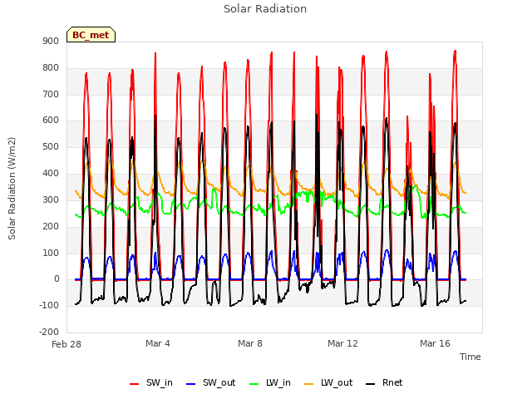Click the Mar 4 x-axis label

click(158, 343)
